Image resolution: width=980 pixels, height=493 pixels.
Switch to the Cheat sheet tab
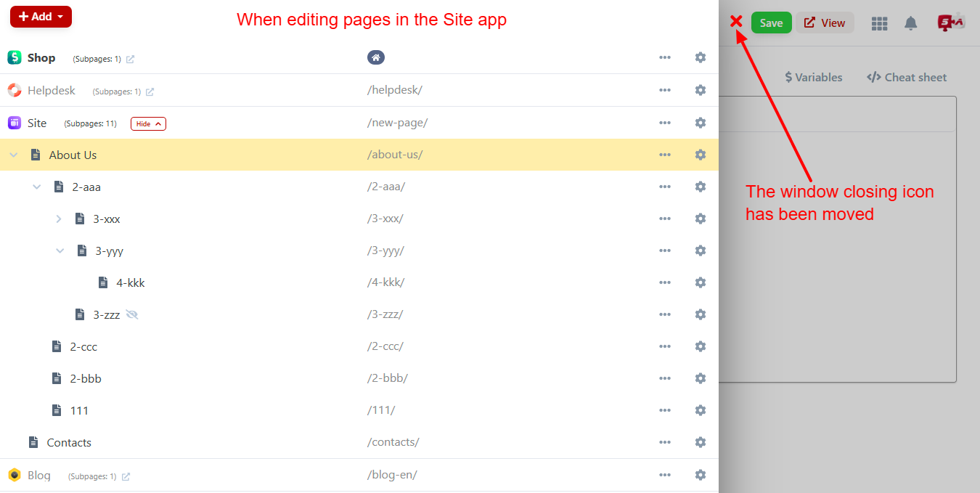906,77
